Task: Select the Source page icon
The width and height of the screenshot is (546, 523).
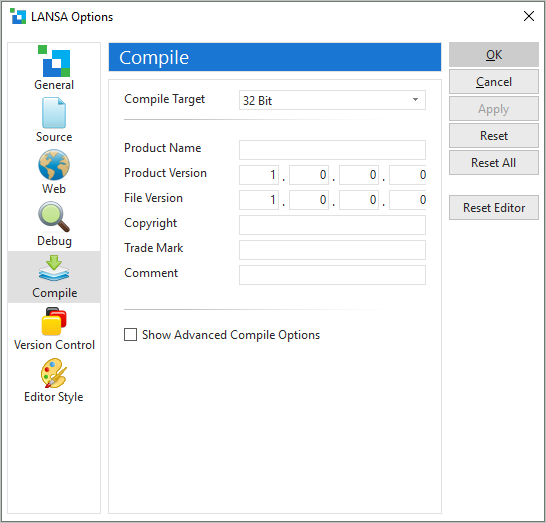Action: (x=54, y=112)
